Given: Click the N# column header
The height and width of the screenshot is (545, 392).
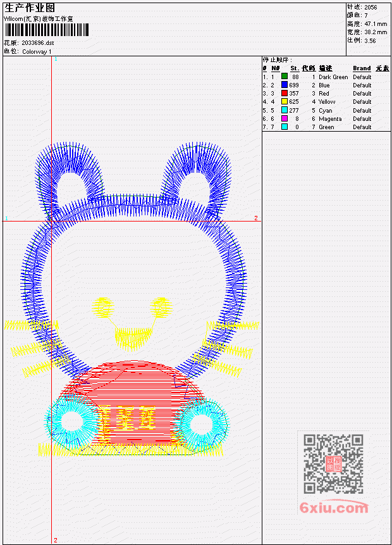Looking at the screenshot, I should coord(275,68).
